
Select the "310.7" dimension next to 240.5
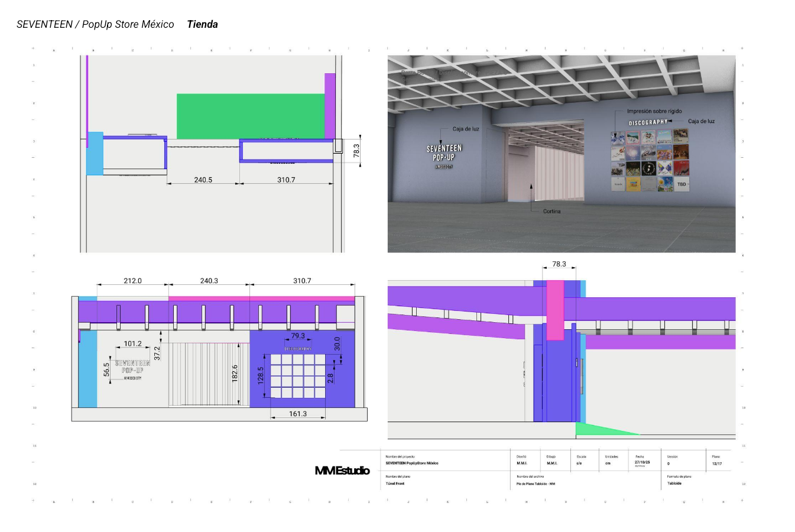click(286, 180)
